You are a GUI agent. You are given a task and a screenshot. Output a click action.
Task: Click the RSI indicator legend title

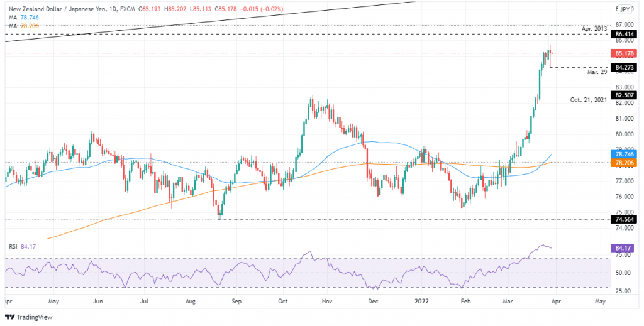18,247
